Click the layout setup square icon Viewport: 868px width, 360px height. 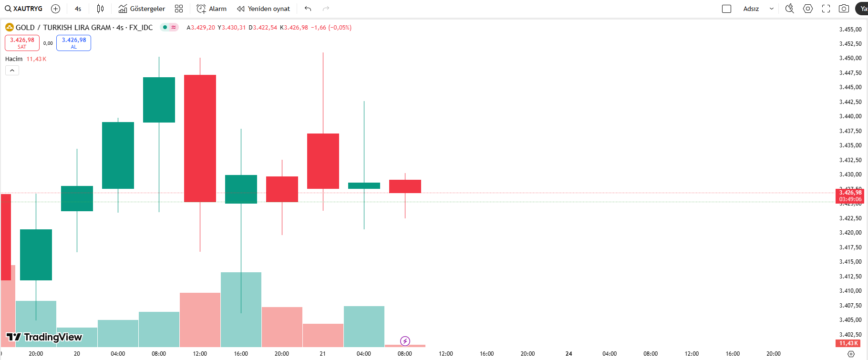[x=726, y=9]
